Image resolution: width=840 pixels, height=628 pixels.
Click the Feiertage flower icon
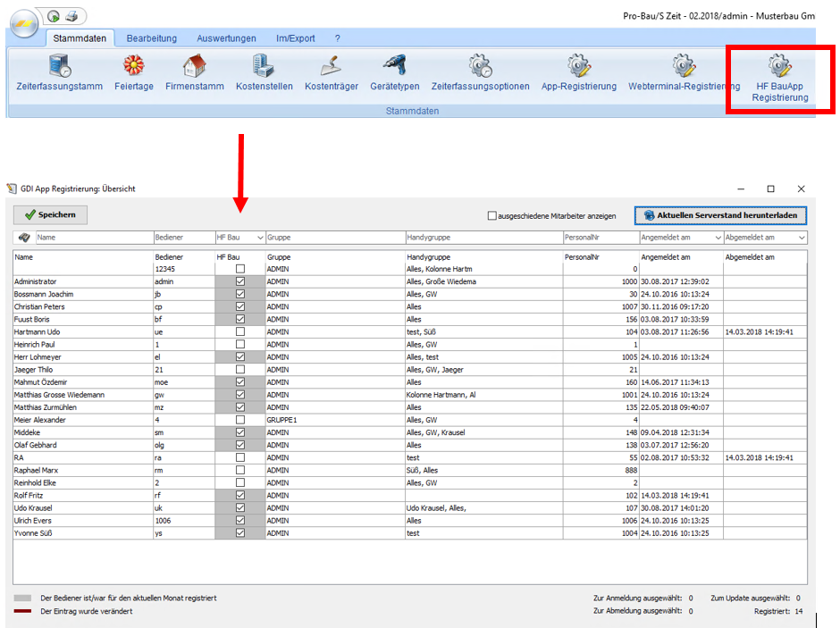click(x=133, y=67)
